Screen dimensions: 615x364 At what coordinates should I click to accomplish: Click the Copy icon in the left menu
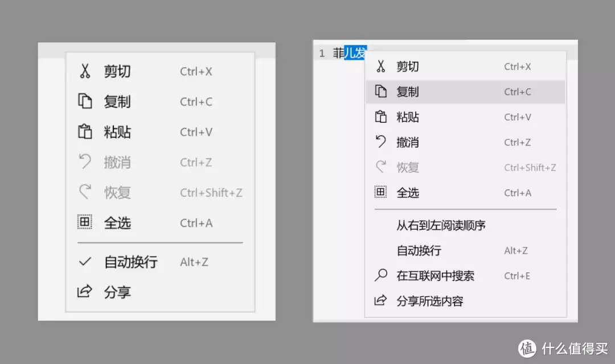coord(85,102)
